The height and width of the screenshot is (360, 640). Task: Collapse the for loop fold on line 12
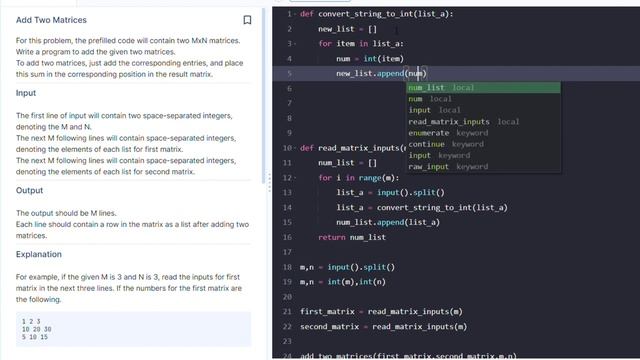click(x=295, y=178)
